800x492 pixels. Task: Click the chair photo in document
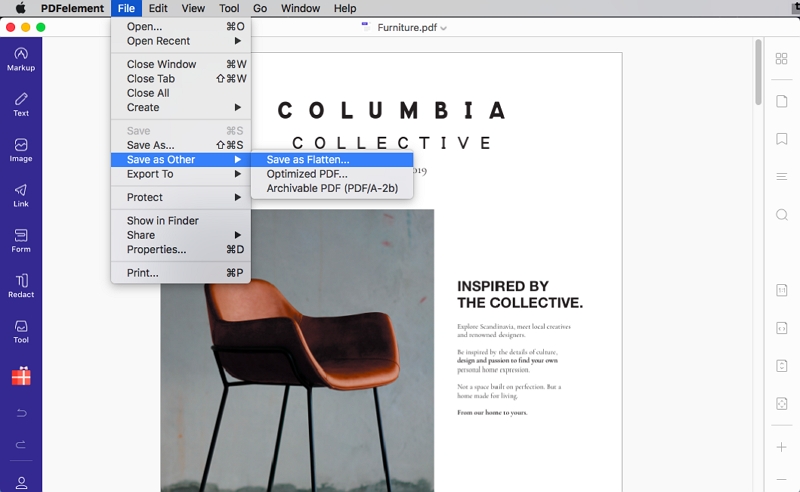click(297, 350)
